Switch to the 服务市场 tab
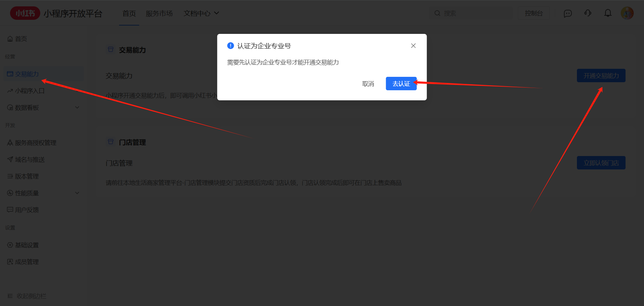 pos(159,13)
